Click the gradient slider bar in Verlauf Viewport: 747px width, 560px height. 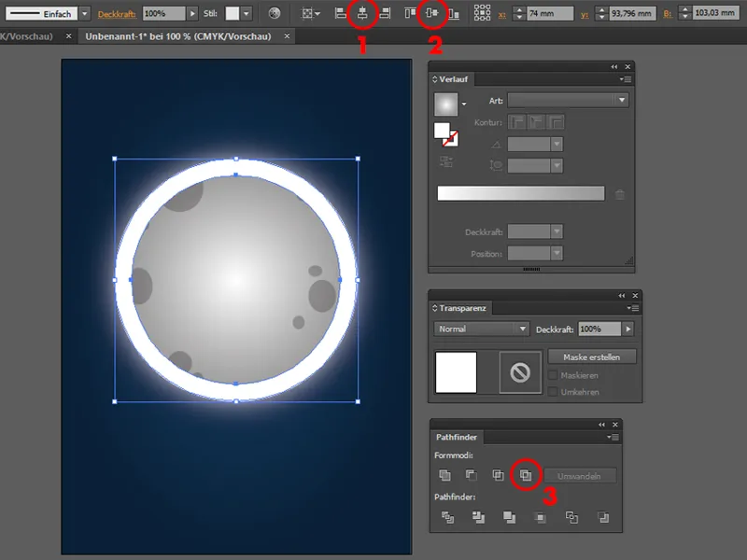tap(521, 193)
